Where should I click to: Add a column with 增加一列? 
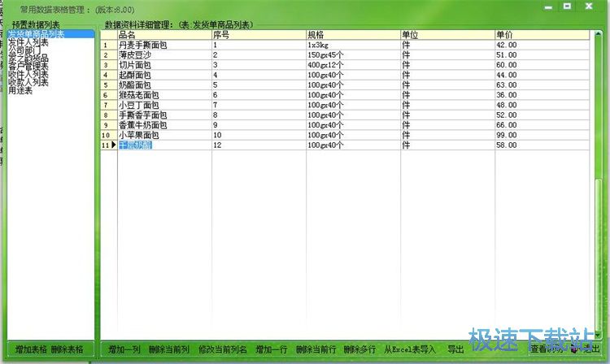tap(124, 349)
